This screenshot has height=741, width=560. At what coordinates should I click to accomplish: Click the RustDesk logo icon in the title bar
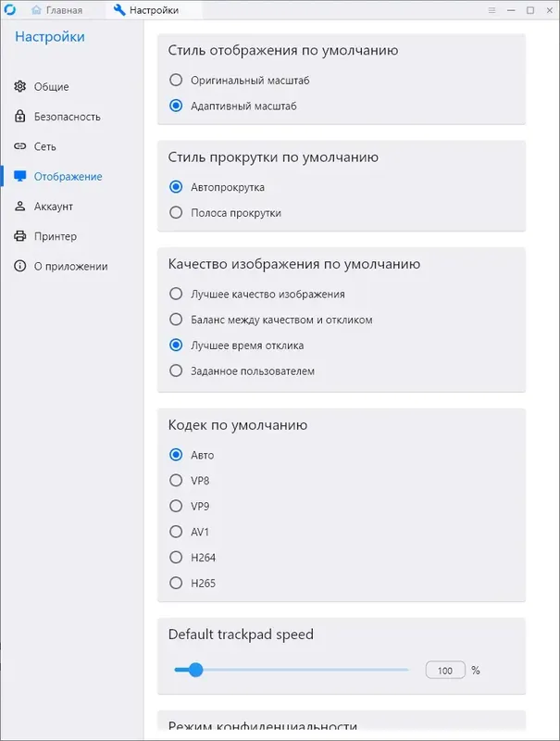(x=11, y=10)
